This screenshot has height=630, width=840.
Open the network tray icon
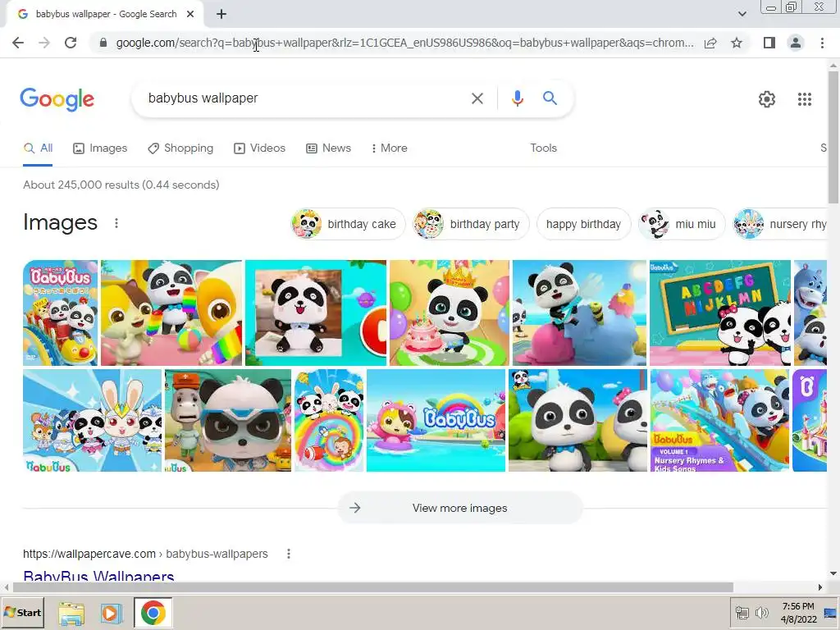742,613
